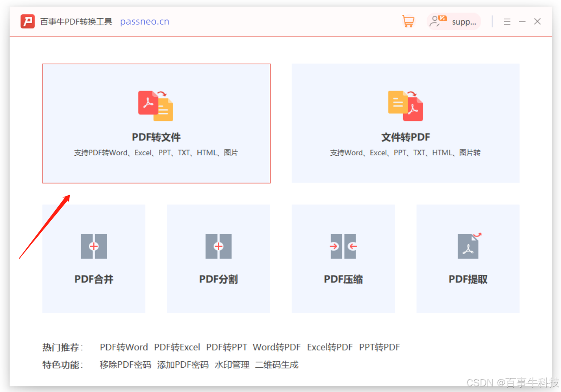Viewport: 561px width, 392px height.
Task: Open the PDF提取 label
Action: 468,279
